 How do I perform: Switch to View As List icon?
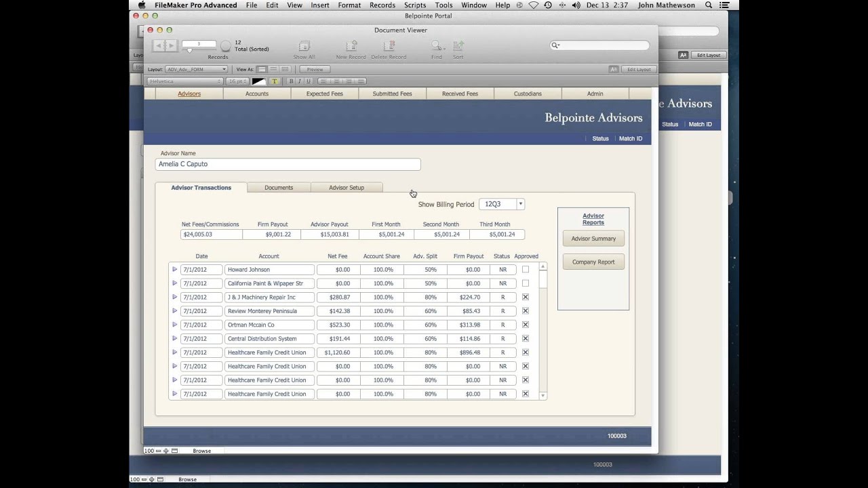point(273,69)
